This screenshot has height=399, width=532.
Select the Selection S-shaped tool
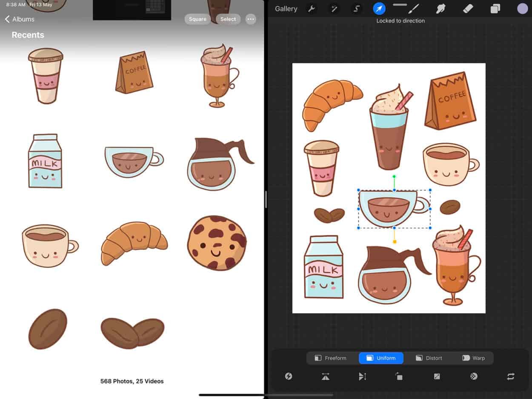(x=357, y=9)
